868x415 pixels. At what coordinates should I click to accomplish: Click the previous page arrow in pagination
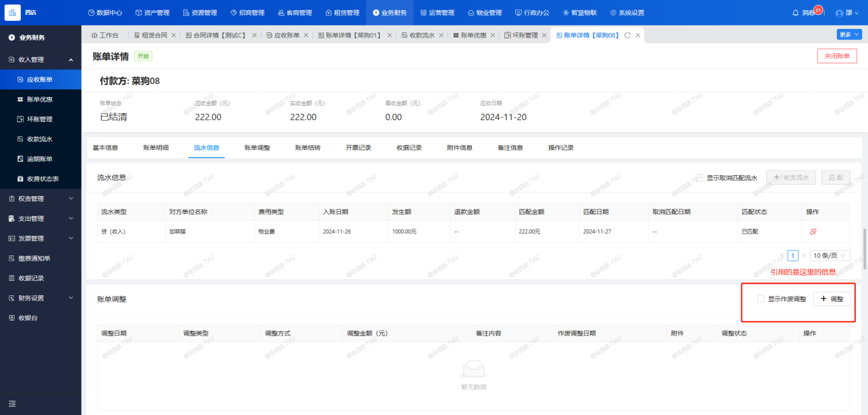pyautogui.click(x=783, y=255)
